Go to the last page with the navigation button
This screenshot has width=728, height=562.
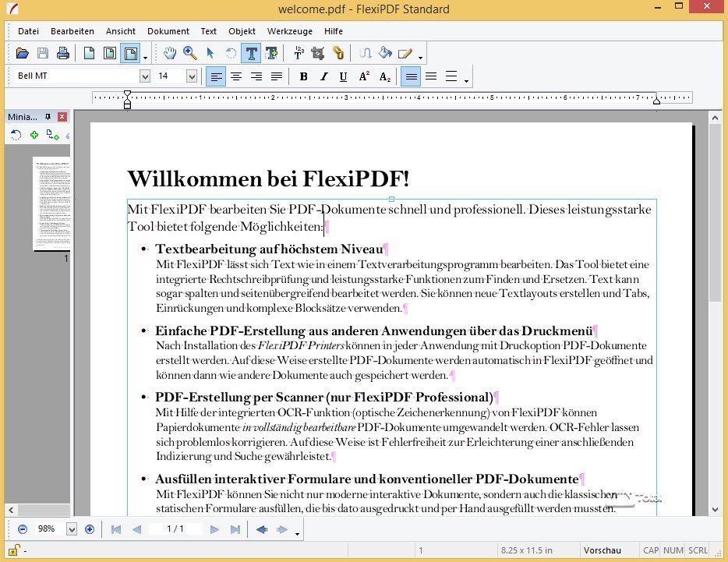coord(236,528)
